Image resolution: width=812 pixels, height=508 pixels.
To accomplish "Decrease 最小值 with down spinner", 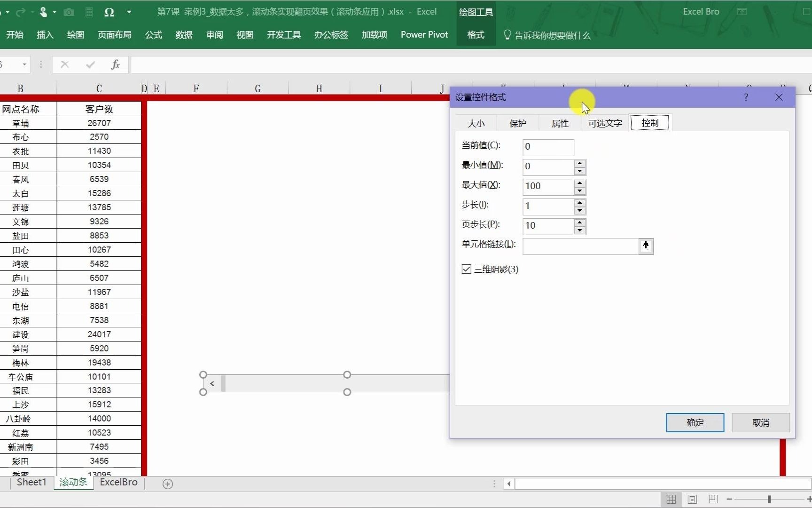I will [580, 171].
